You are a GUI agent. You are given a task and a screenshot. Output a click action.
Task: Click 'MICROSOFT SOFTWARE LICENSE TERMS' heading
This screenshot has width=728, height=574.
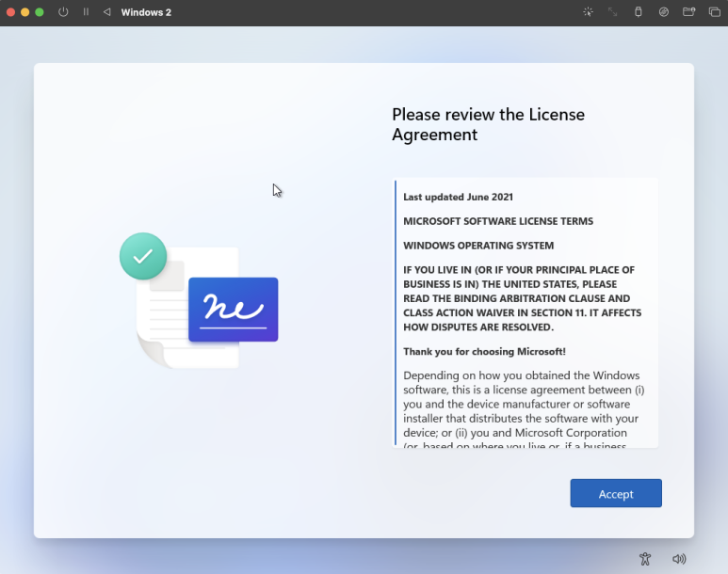[x=497, y=221]
